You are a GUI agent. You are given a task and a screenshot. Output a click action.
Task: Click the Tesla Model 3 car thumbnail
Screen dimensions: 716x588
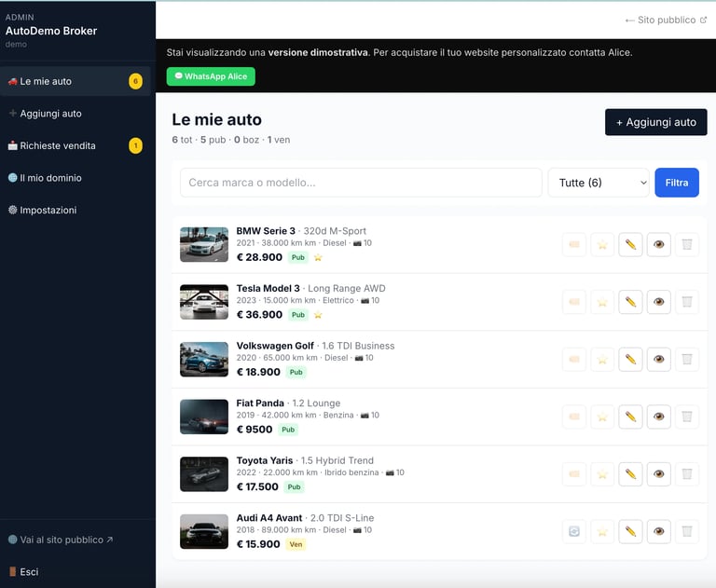[x=204, y=302]
